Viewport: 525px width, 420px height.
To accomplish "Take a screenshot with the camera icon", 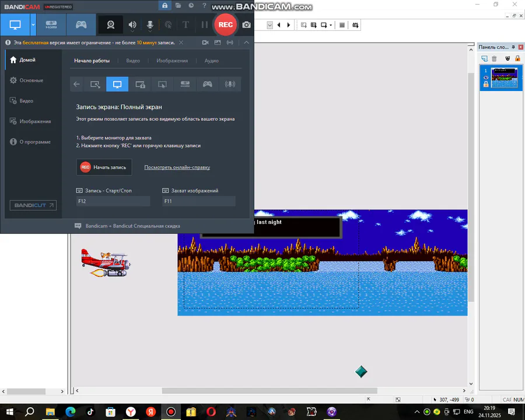I will click(x=246, y=24).
